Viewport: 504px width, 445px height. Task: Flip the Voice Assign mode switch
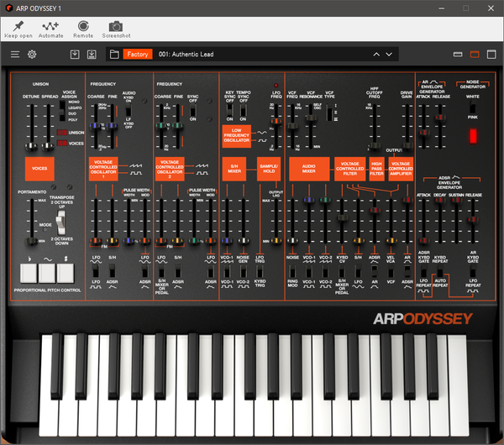click(x=62, y=111)
